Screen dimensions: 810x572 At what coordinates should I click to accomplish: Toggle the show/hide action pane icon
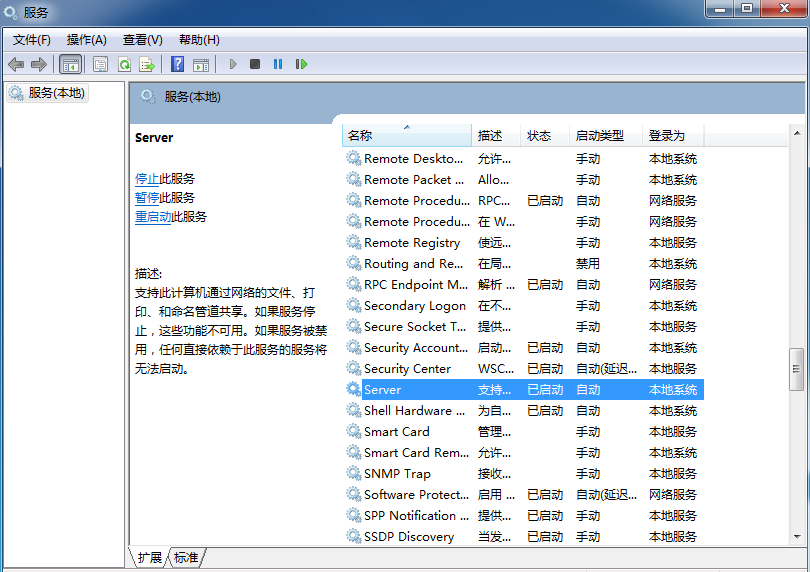(201, 65)
